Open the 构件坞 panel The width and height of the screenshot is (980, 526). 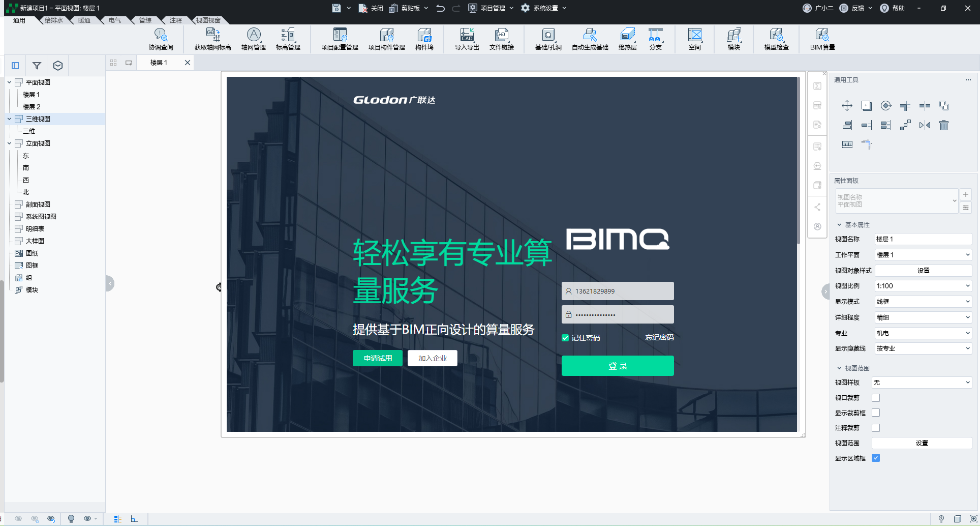[x=425, y=39]
